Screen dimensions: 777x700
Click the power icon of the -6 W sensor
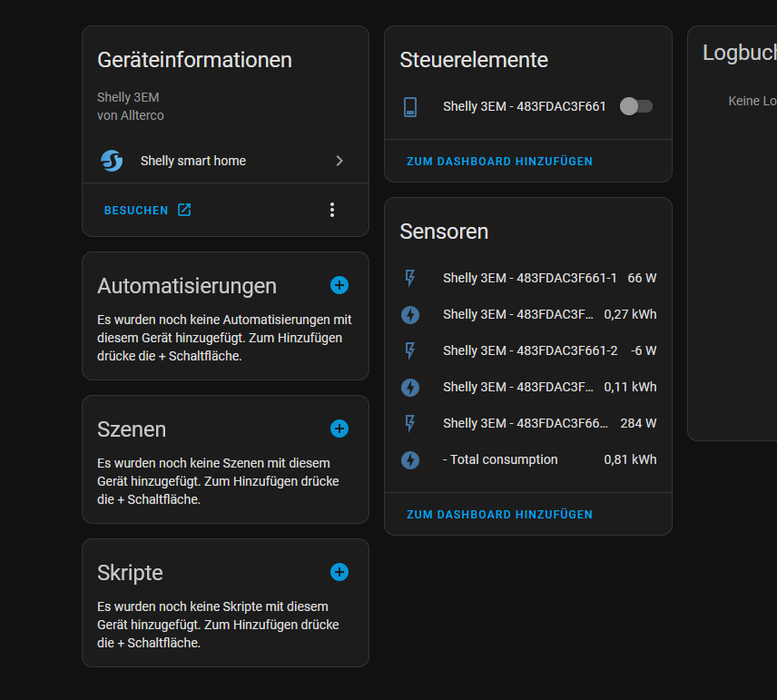(x=410, y=350)
